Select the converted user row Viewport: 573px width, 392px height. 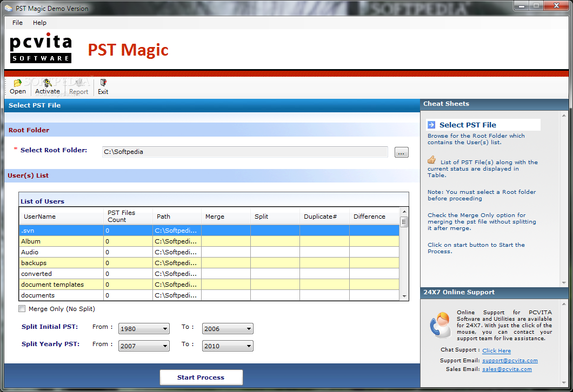209,274
